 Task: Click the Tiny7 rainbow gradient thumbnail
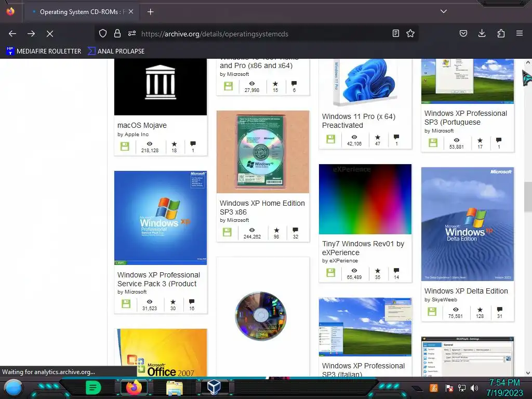pos(365,199)
